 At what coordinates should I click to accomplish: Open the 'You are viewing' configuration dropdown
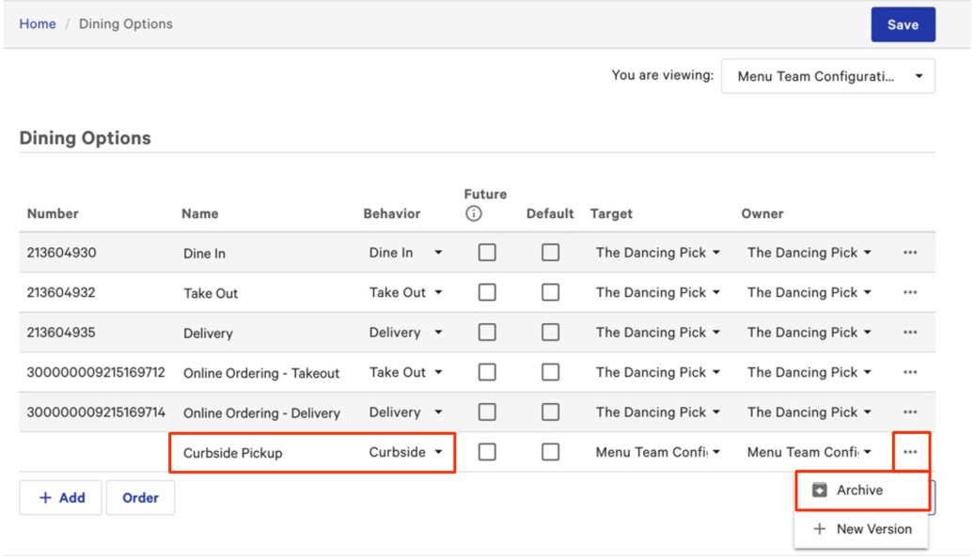pyautogui.click(x=827, y=77)
